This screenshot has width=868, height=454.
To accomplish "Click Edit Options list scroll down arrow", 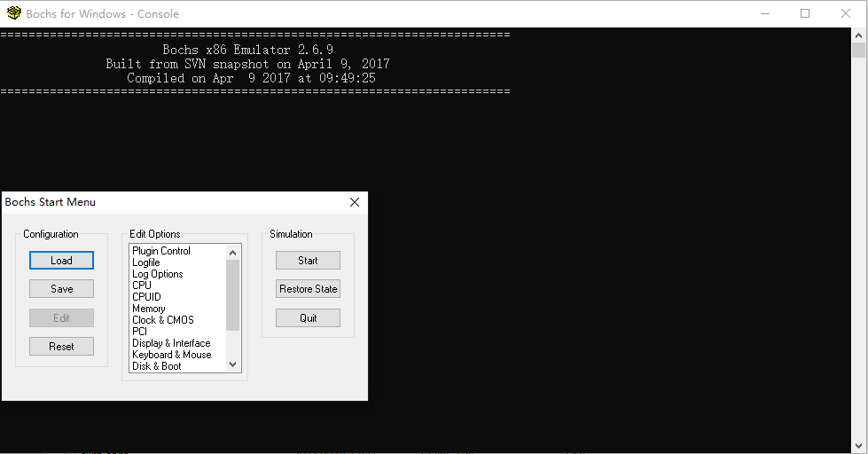I will [232, 364].
